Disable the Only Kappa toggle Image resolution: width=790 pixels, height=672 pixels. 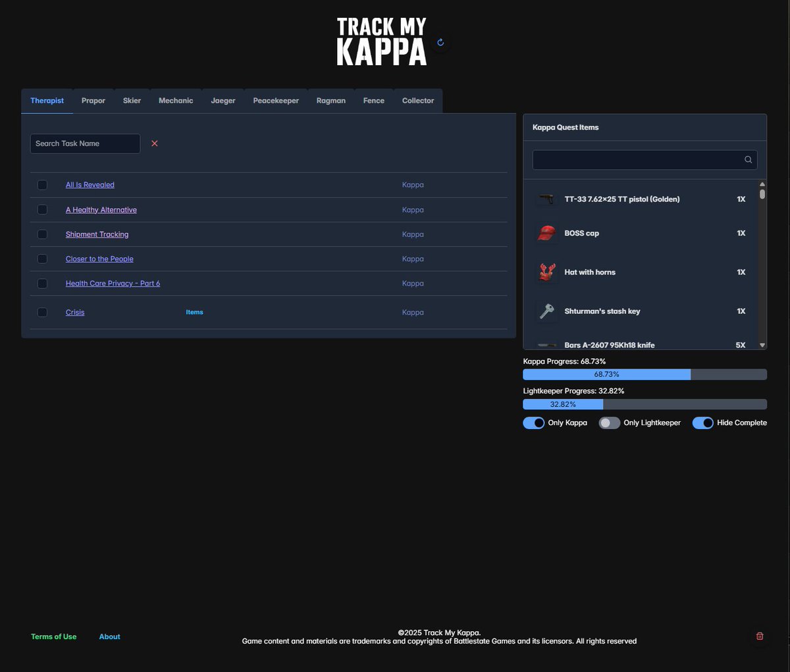(534, 423)
